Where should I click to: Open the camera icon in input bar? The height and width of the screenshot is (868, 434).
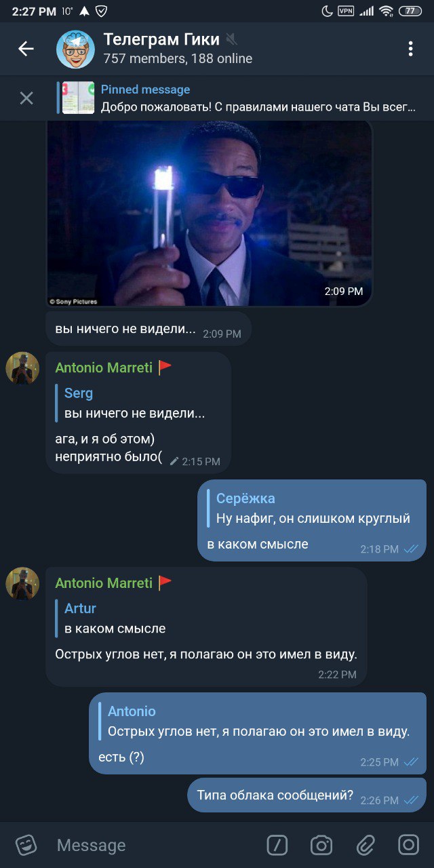(x=321, y=845)
